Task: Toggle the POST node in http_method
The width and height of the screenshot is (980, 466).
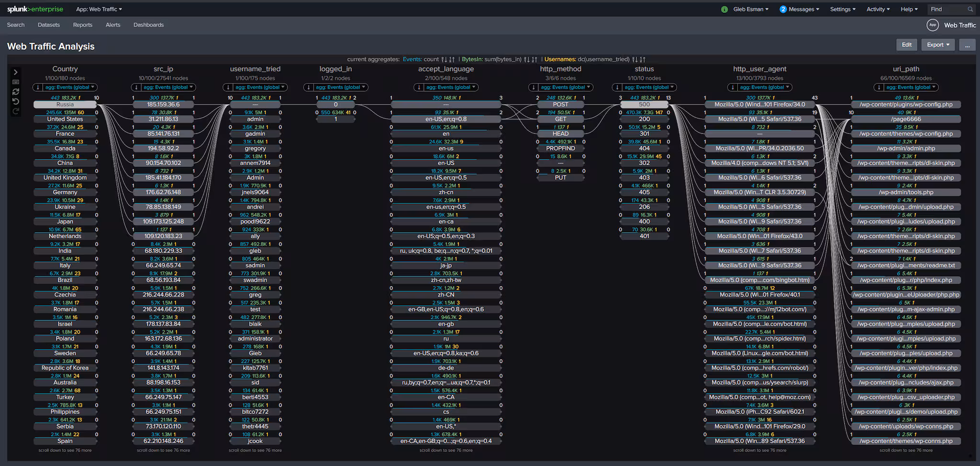Action: (560, 104)
